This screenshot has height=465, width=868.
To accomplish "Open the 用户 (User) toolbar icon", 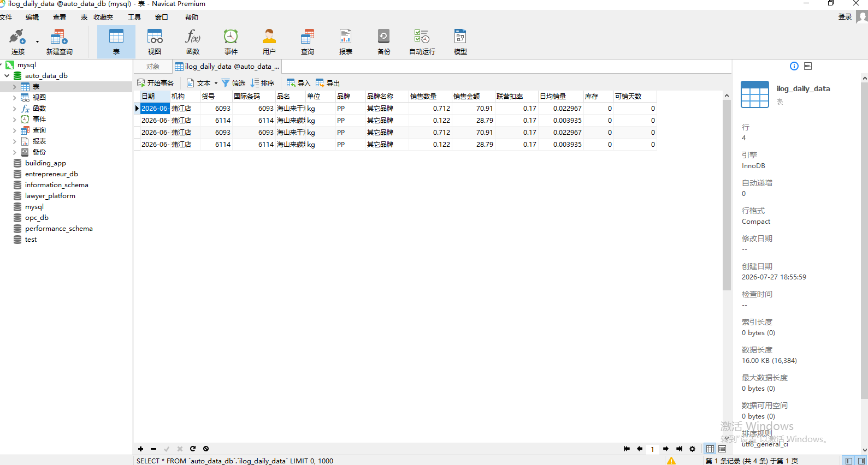I will (269, 42).
